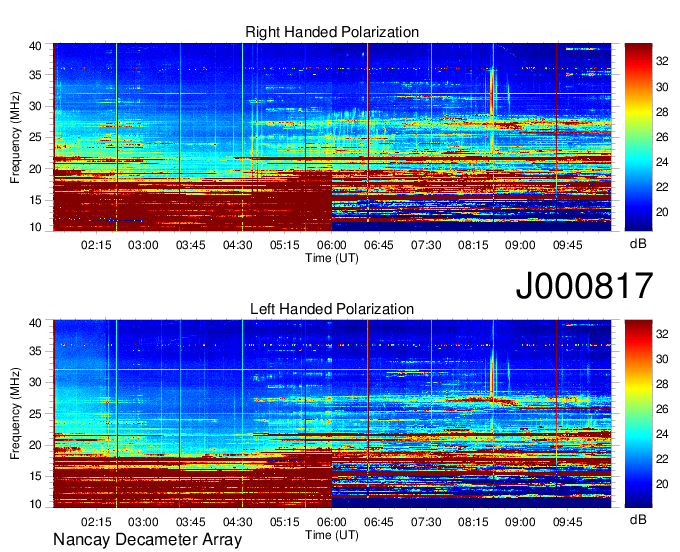Click the 'Nancay Decameter Array' caption
Viewport: 680px width, 552px height.
coord(147,540)
